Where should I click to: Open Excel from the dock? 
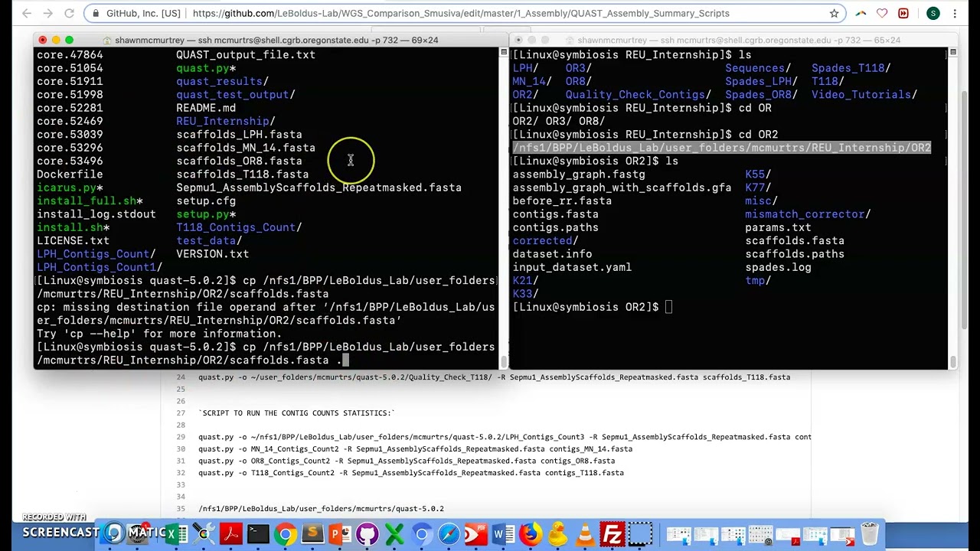(176, 533)
